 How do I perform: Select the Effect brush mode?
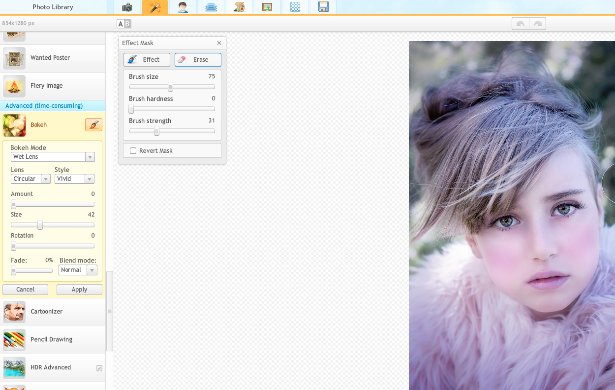(147, 60)
